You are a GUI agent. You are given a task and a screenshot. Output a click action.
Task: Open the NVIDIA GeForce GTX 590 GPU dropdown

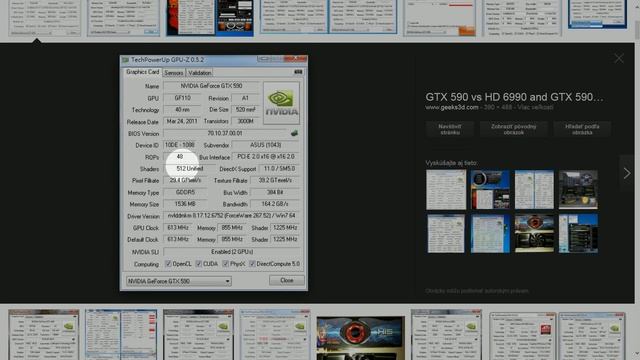point(179,281)
